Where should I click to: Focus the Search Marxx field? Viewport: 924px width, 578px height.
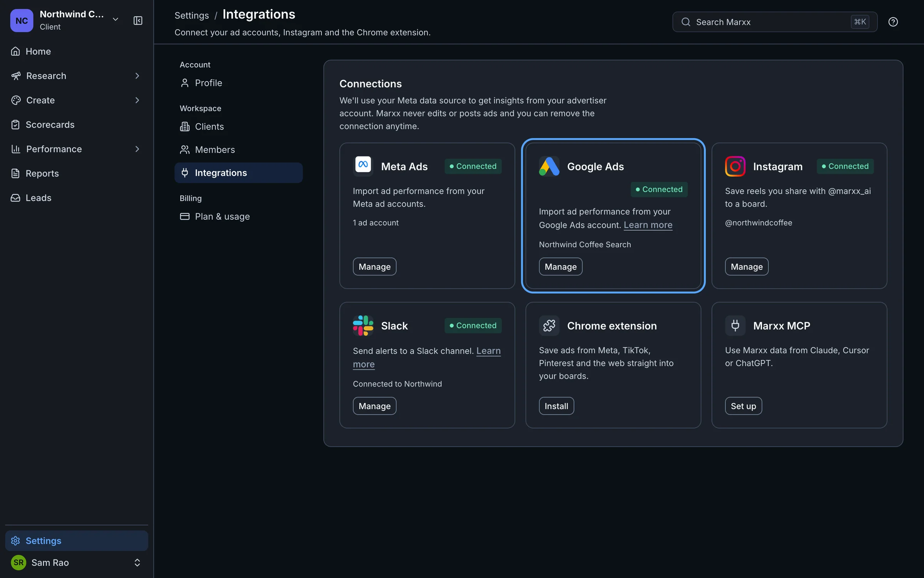tap(775, 22)
